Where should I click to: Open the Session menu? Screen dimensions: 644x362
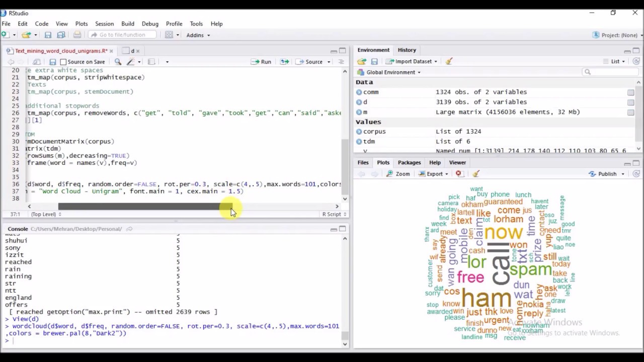click(x=104, y=24)
